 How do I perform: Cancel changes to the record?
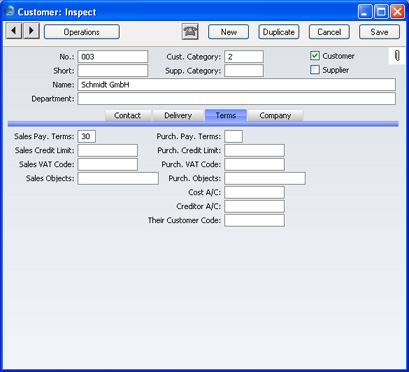click(329, 32)
